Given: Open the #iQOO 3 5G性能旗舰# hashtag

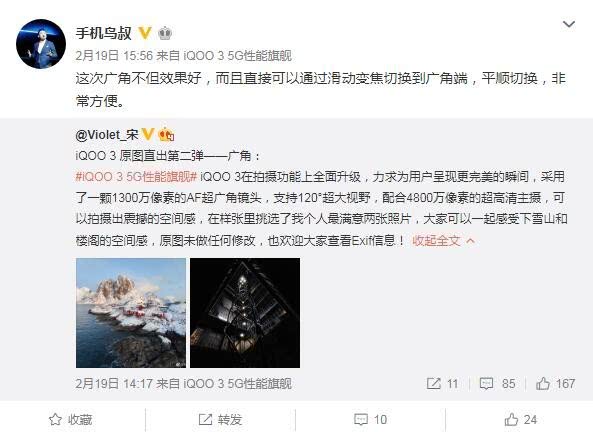Looking at the screenshot, I should 136,177.
